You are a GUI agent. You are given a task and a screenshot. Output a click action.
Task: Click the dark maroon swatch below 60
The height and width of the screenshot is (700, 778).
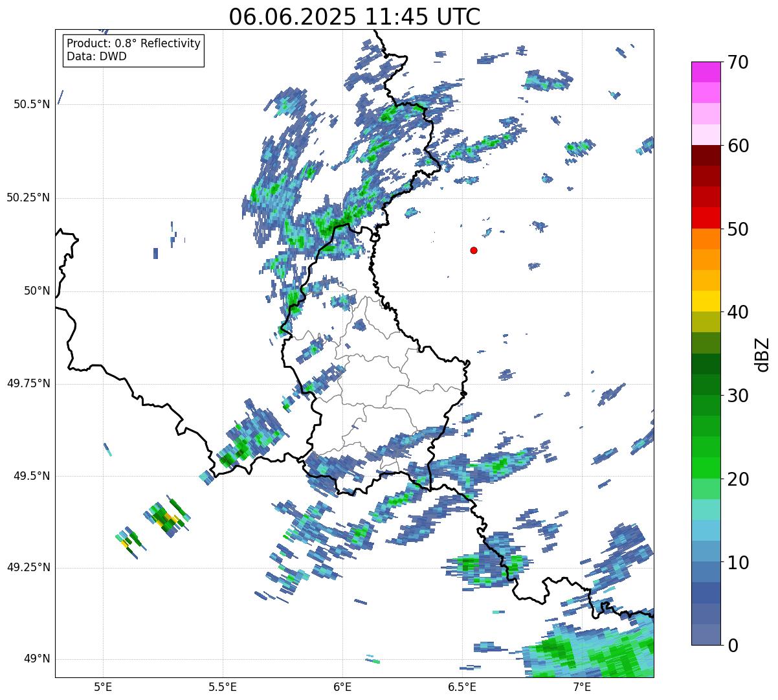coord(706,155)
